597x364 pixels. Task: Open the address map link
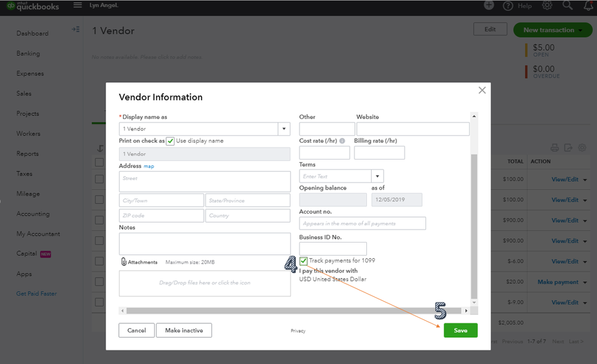point(149,166)
